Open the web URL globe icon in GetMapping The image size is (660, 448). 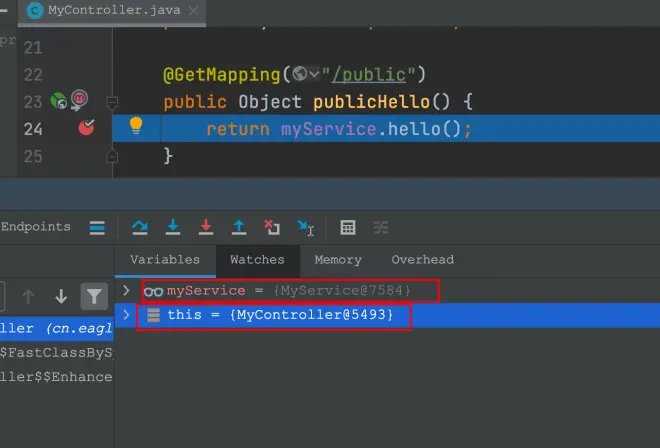click(300, 74)
